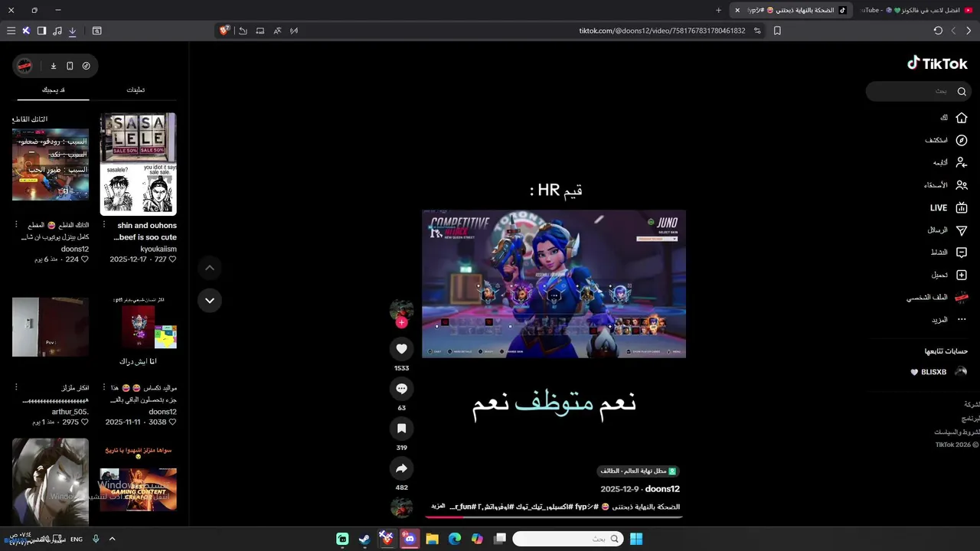Focus the TikTok search field (بحث)
980x551 pixels.
(x=919, y=91)
